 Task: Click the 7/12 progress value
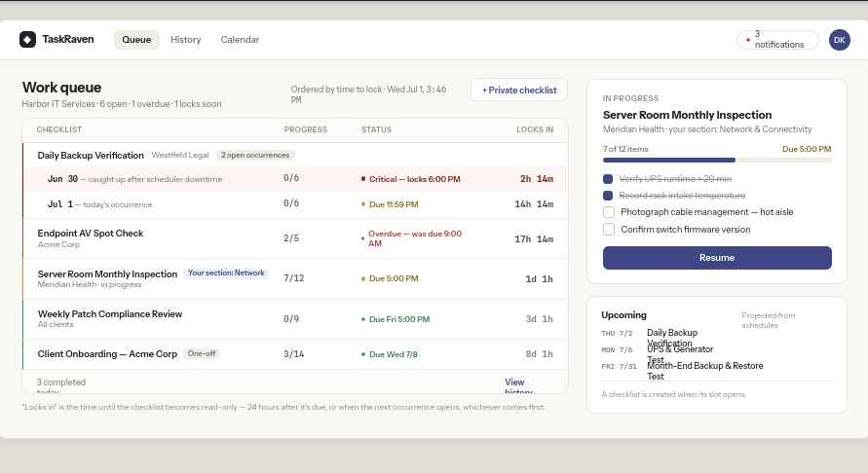click(x=294, y=278)
